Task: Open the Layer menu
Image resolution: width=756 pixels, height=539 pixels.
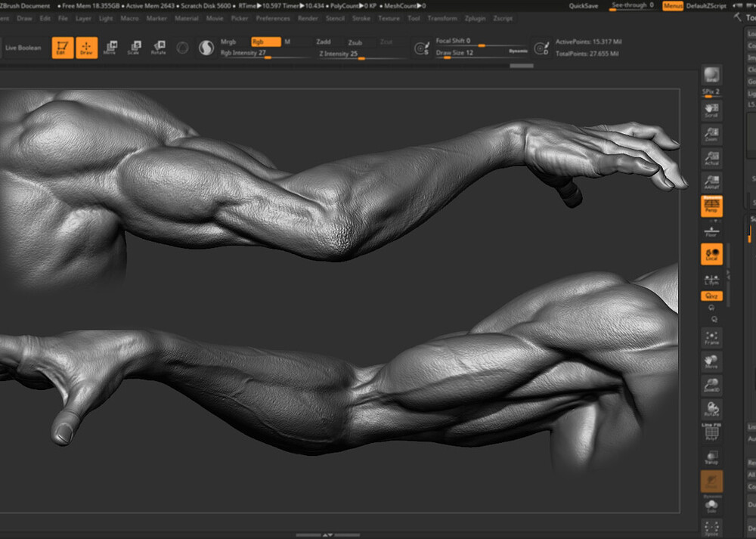Action: (83, 18)
